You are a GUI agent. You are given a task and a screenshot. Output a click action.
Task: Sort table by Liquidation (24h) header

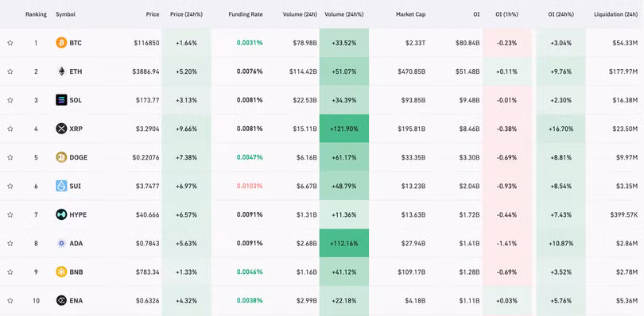click(x=615, y=14)
